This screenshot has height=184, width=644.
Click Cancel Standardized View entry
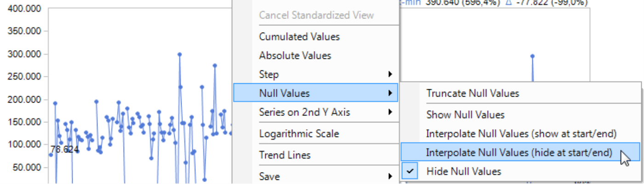click(316, 15)
